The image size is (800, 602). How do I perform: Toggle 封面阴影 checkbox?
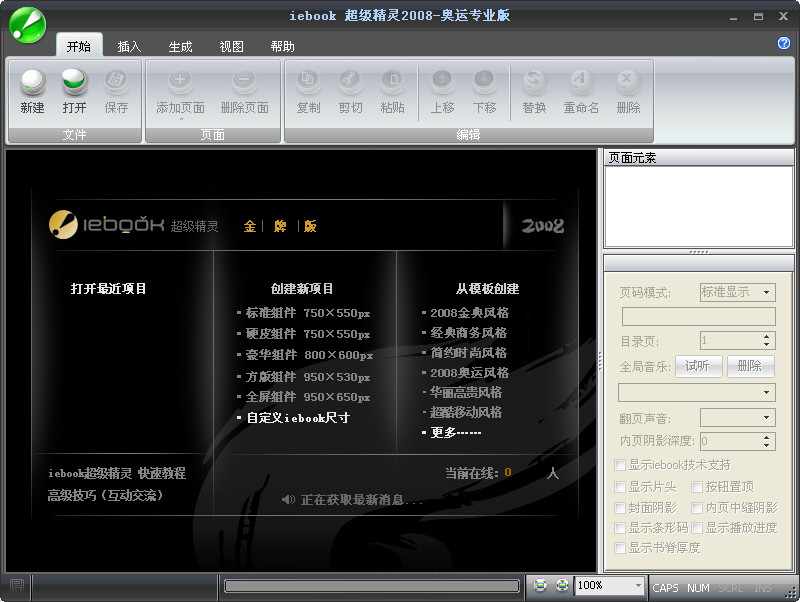pos(620,508)
